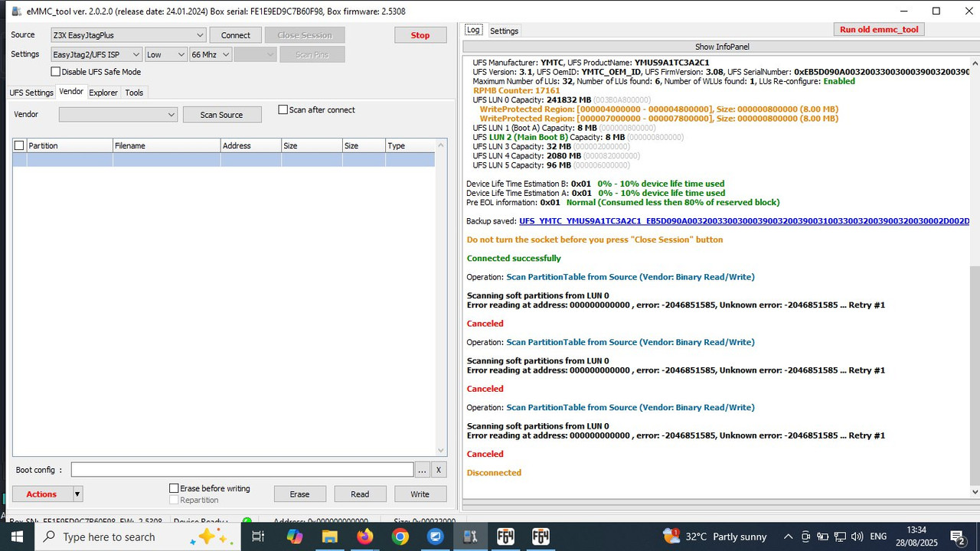Select the Settings tab beside Log
Viewport: 980px width, 551px height.
(504, 31)
